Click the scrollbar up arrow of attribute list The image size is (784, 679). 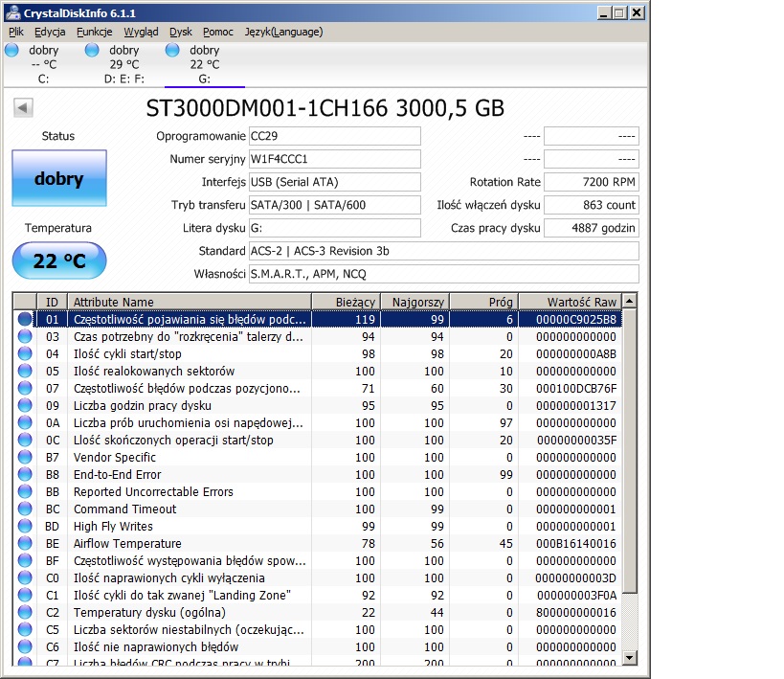630,302
